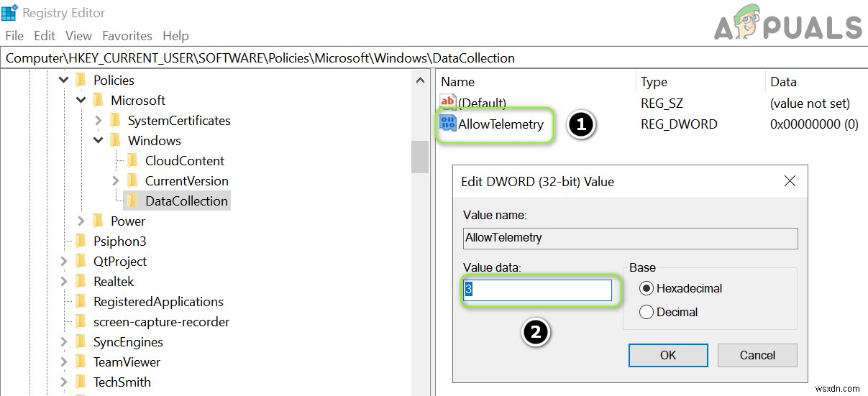Click the AllowTelemetry DWORD value icon

(448, 124)
